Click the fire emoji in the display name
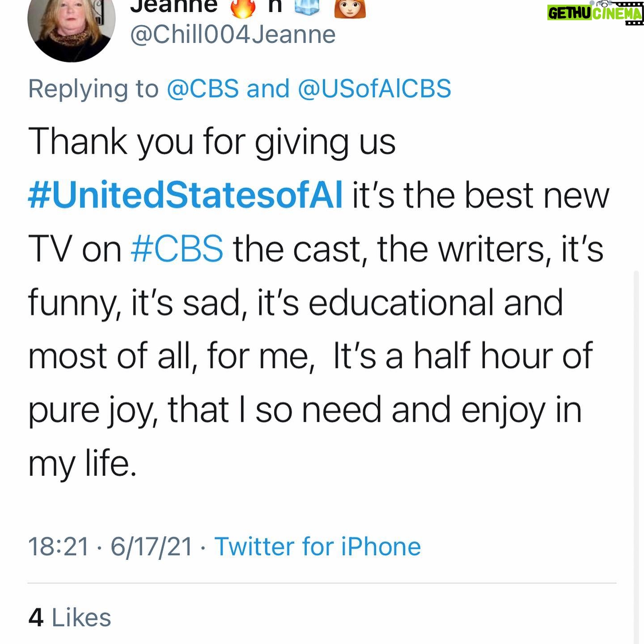 (243, 7)
